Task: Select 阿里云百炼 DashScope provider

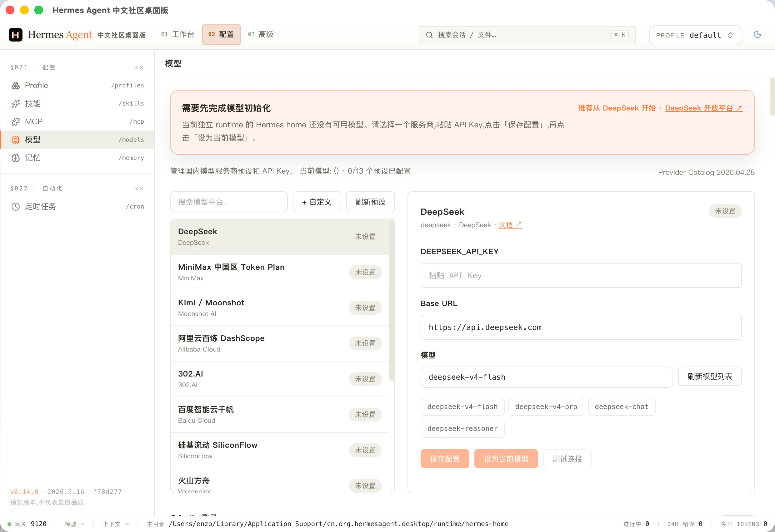Action: (280, 344)
